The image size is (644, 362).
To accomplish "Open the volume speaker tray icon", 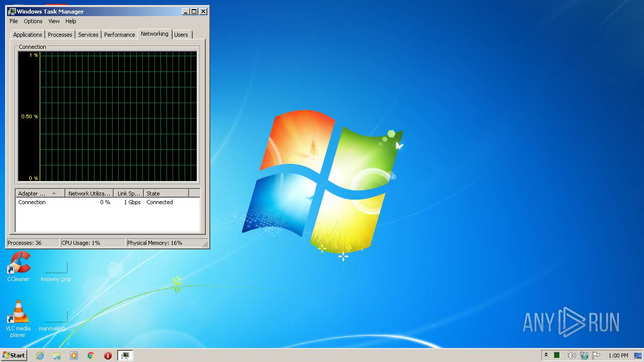I will point(572,355).
